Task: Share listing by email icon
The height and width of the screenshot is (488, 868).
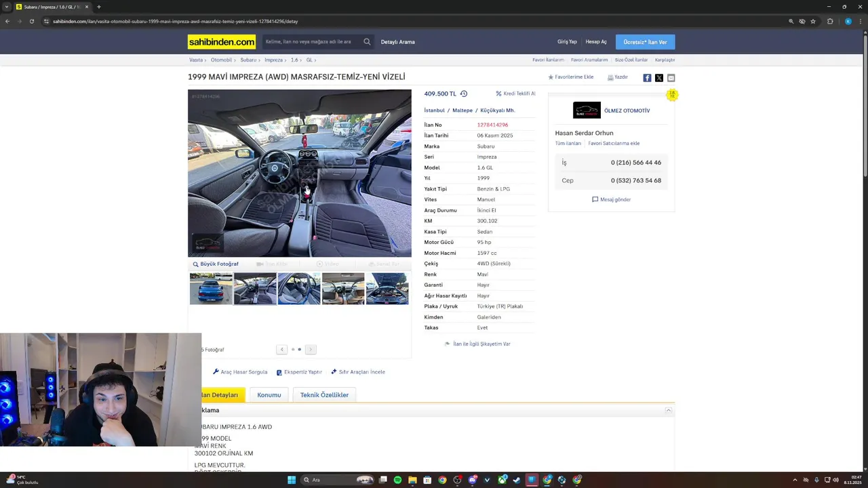Action: [671, 78]
